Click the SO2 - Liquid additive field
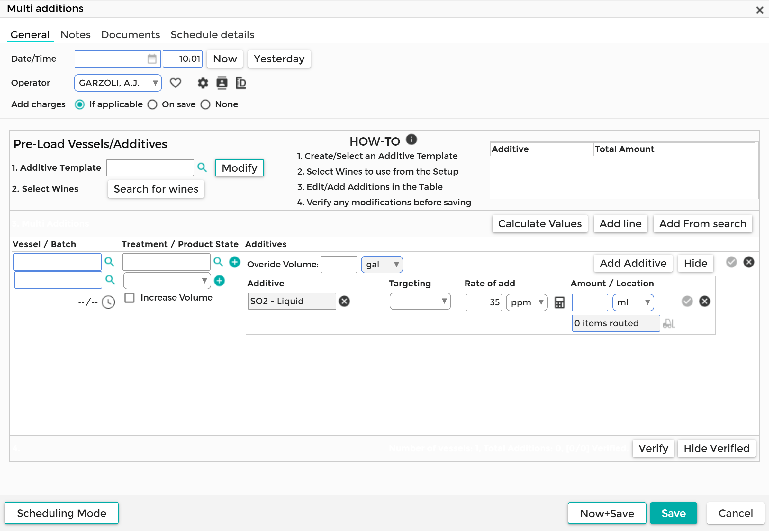 click(292, 301)
